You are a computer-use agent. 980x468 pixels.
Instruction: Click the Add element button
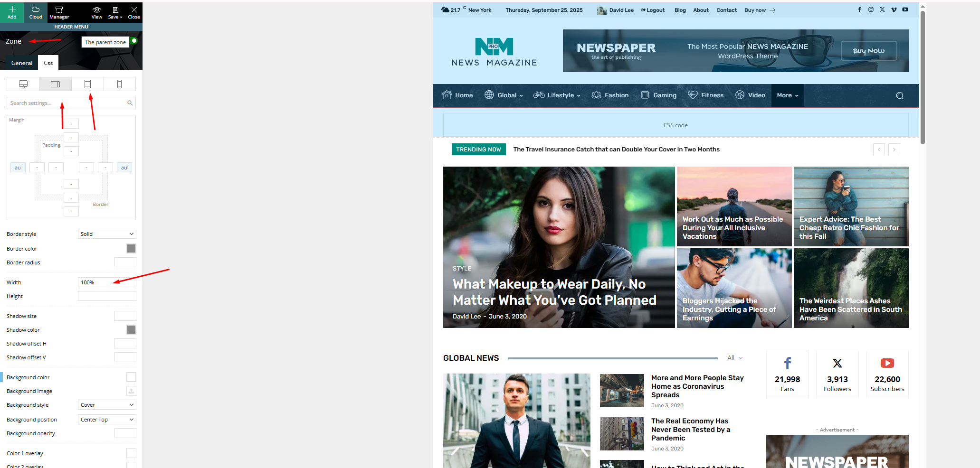click(12, 12)
